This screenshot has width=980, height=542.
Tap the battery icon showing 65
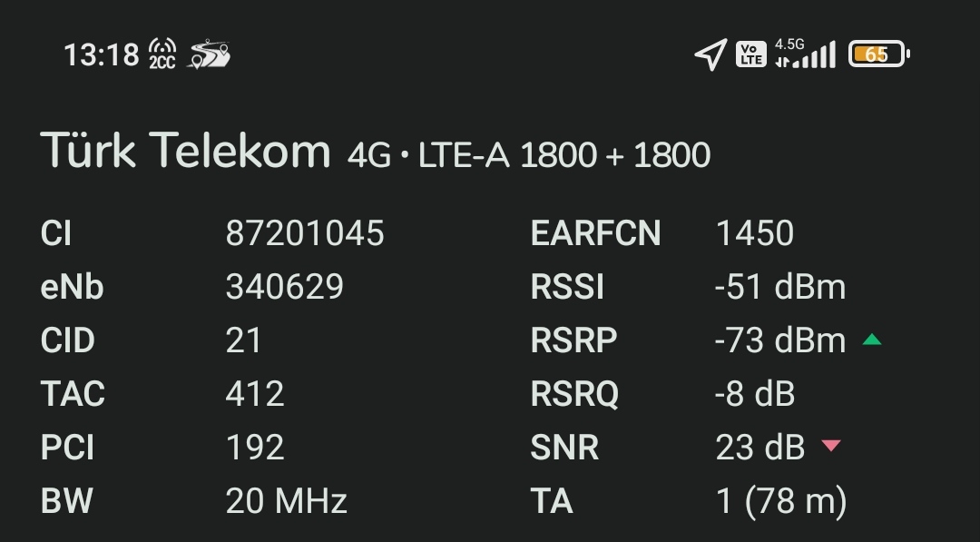click(x=878, y=54)
